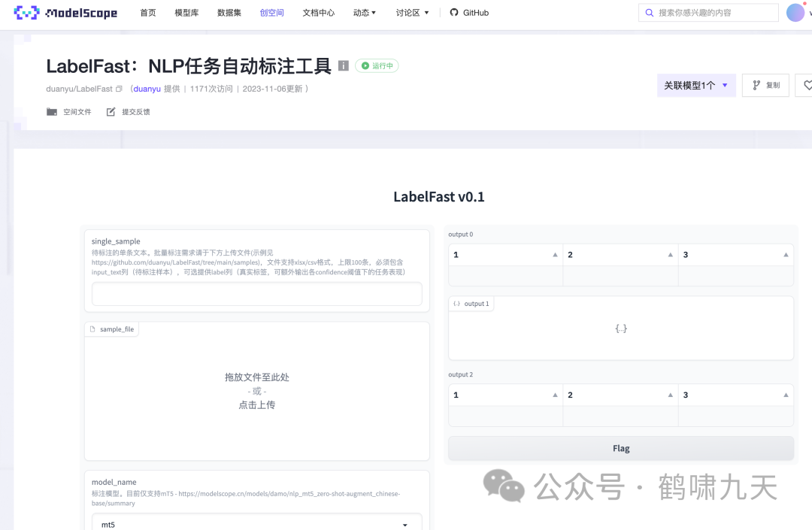Click the 1171次访问 visit count text

[211, 89]
